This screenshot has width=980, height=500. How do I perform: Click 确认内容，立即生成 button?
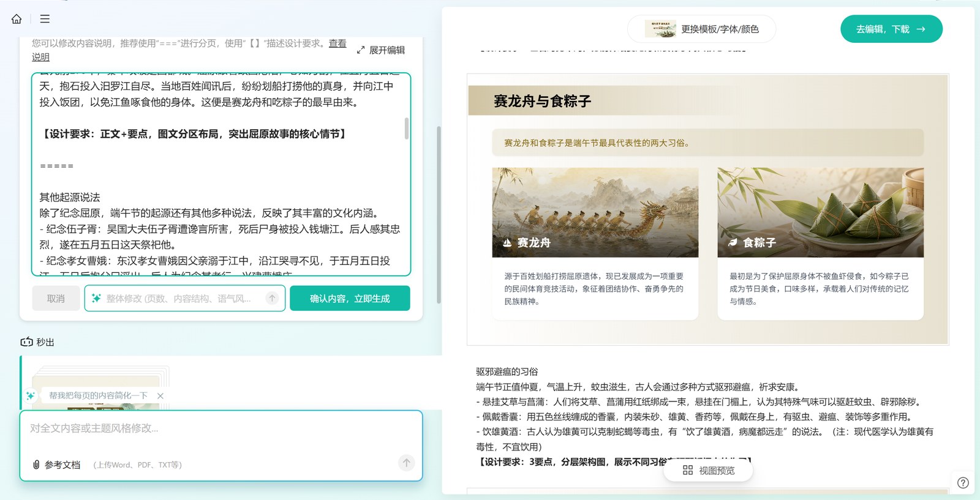click(x=350, y=298)
